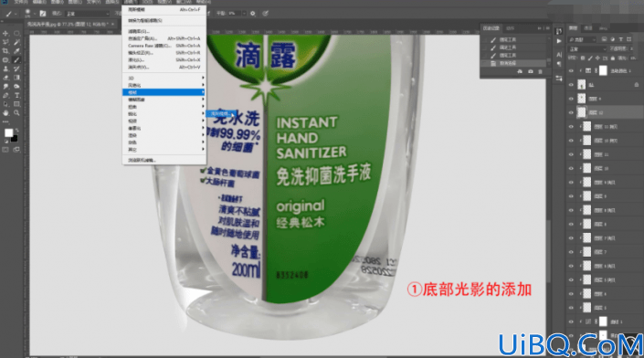Select the Rectangle shape tool
Image resolution: width=644 pixels, height=358 pixels.
coord(16,104)
